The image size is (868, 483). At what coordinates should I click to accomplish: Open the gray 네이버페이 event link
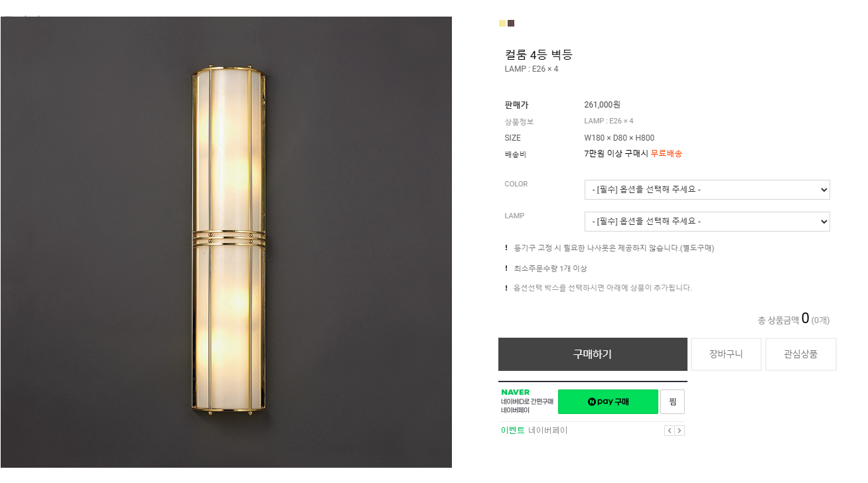548,431
